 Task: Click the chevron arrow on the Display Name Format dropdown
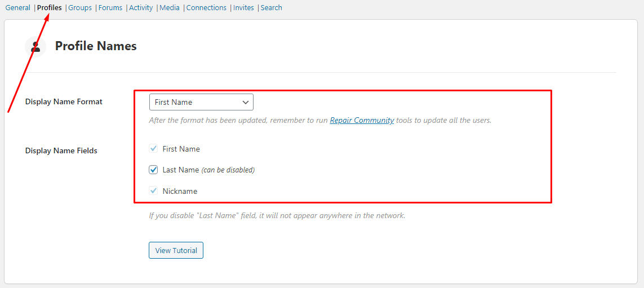click(x=246, y=103)
